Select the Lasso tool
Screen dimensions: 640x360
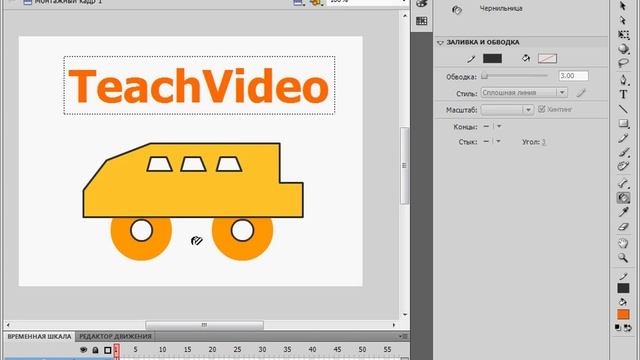[x=623, y=63]
